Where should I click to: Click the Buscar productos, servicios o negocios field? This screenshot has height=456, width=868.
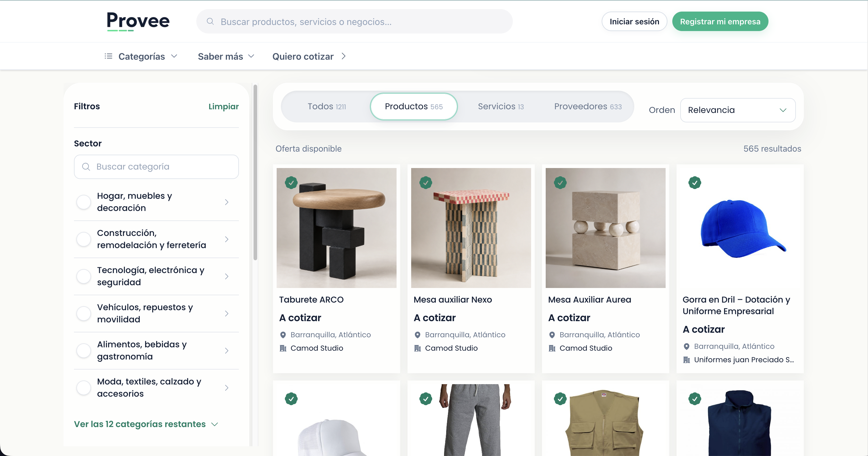tap(354, 22)
